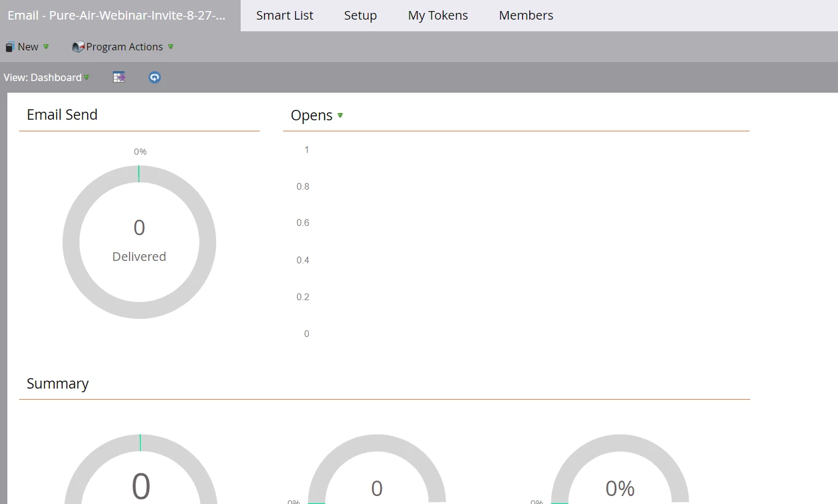This screenshot has width=838, height=504.
Task: Switch to the Smart List tab
Action: (285, 15)
